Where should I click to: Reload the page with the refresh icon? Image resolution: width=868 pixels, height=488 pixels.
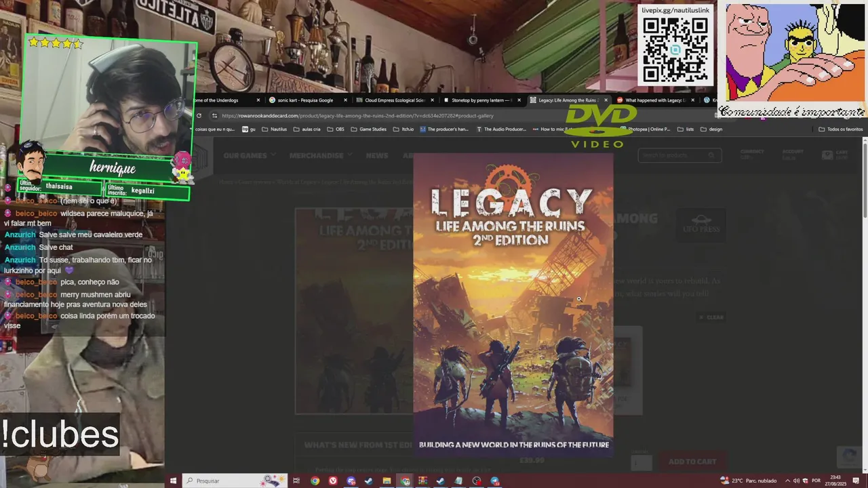(199, 115)
